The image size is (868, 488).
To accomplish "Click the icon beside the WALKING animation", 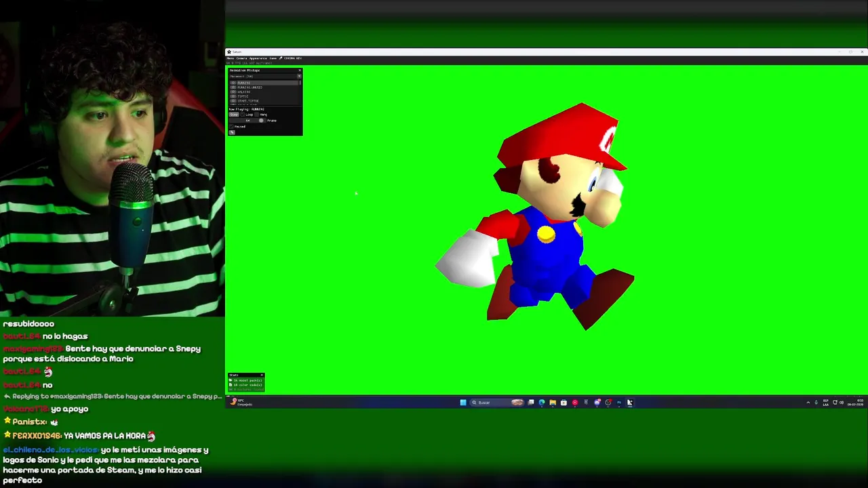I will click(233, 92).
